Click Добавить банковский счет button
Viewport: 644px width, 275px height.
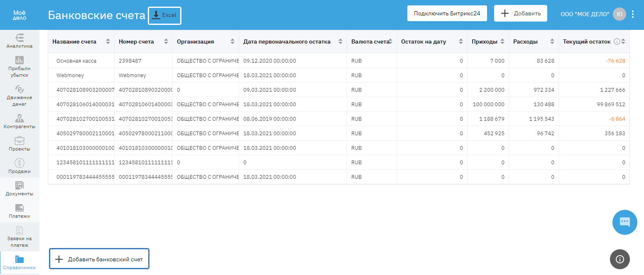[x=99, y=259]
